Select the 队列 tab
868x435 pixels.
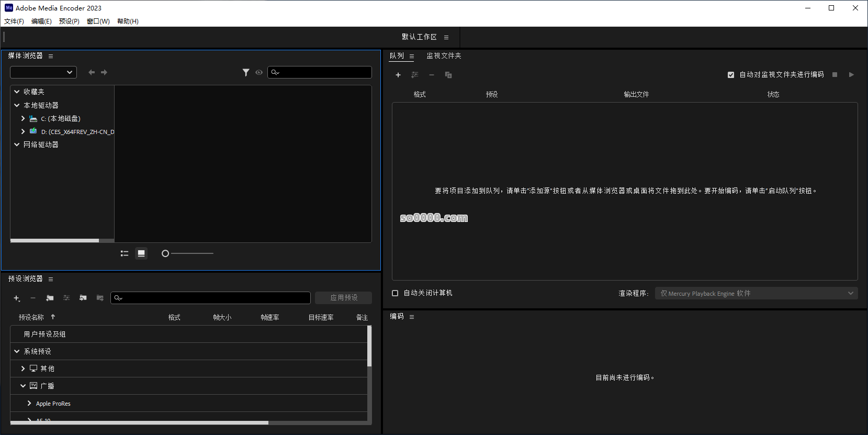[x=397, y=55]
